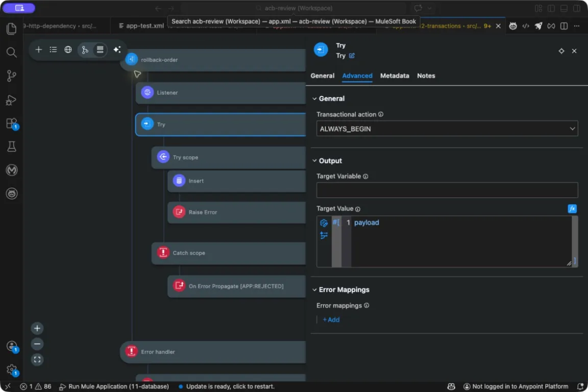Click the Update is ready restart message
This screenshot has height=392, width=588.
tap(227, 386)
